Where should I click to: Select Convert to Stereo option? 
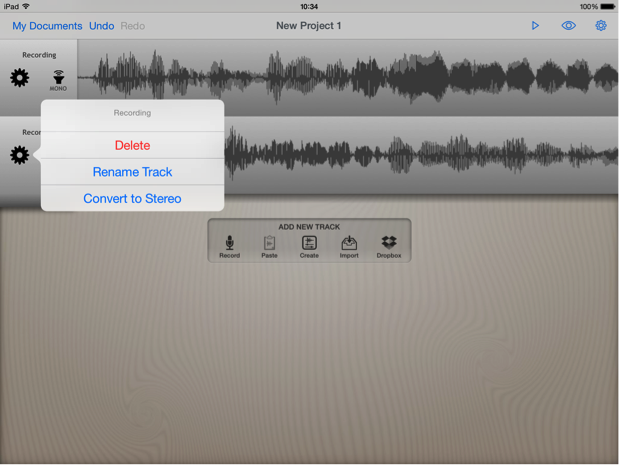(132, 199)
